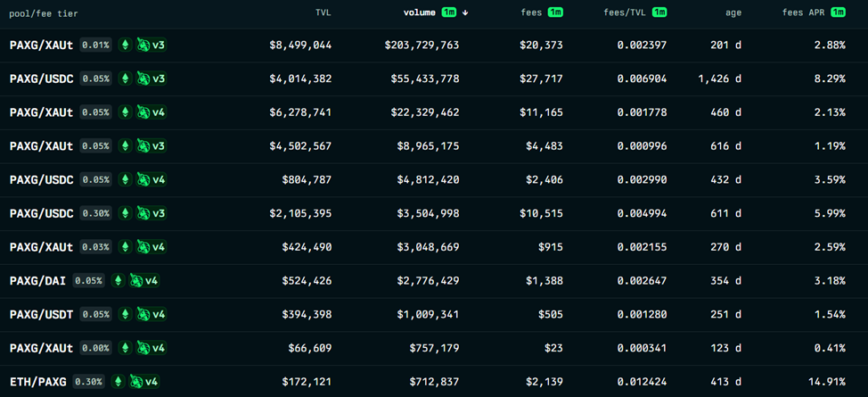Click the 616 d age value
Viewport: 868px width, 397px height.
pos(726,146)
